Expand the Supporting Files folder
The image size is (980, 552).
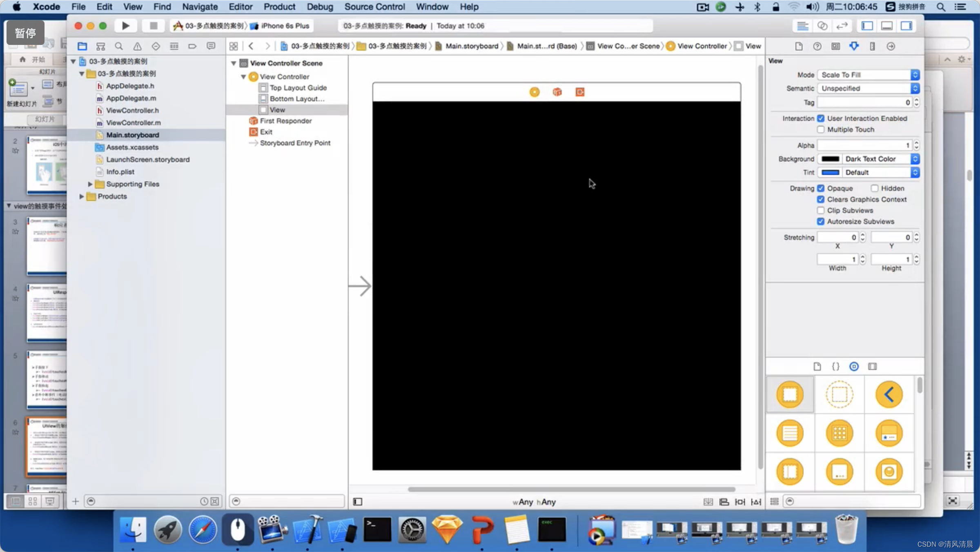(x=90, y=184)
